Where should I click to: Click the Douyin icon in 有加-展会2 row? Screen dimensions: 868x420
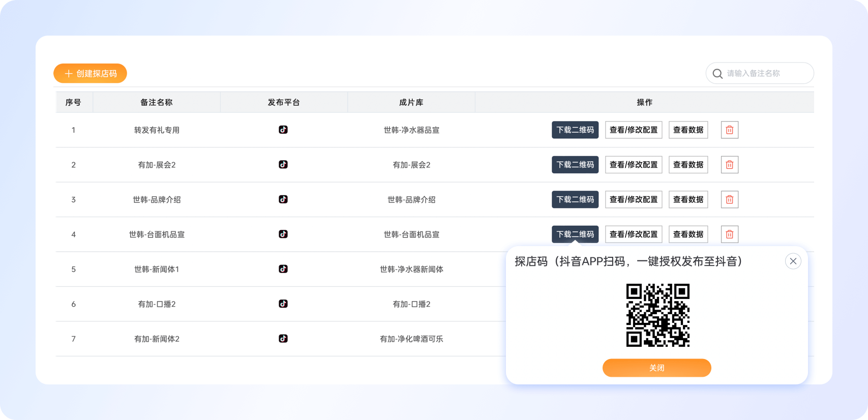point(283,164)
